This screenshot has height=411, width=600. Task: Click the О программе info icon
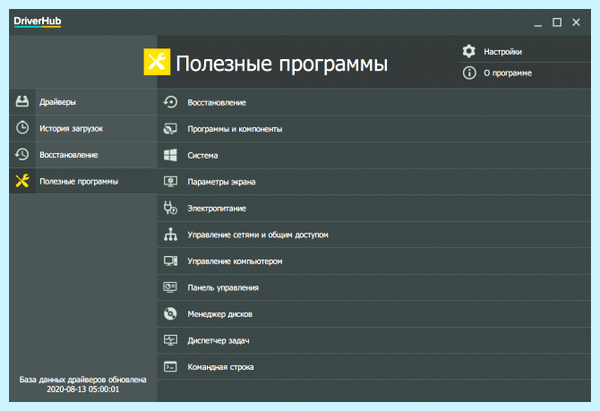(469, 73)
